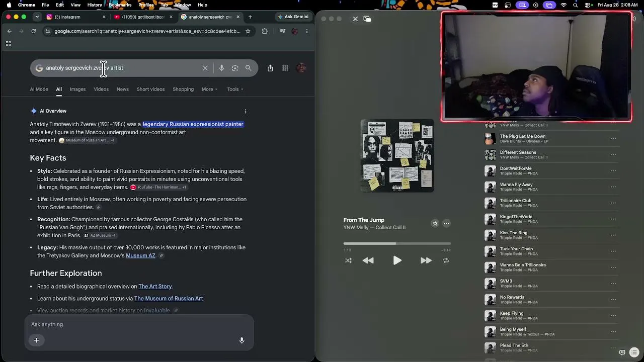644x362 pixels.
Task: Open the Google account avatar
Action: (301, 68)
